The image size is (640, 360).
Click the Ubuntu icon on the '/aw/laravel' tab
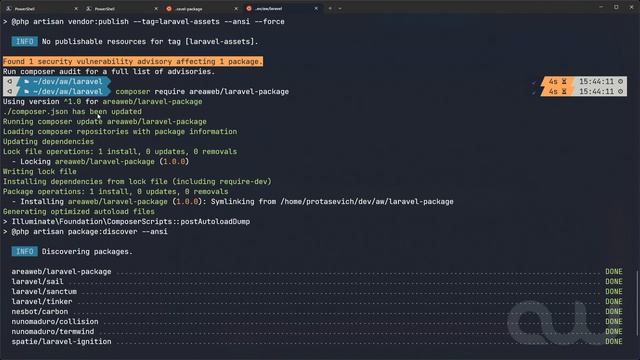coord(249,9)
